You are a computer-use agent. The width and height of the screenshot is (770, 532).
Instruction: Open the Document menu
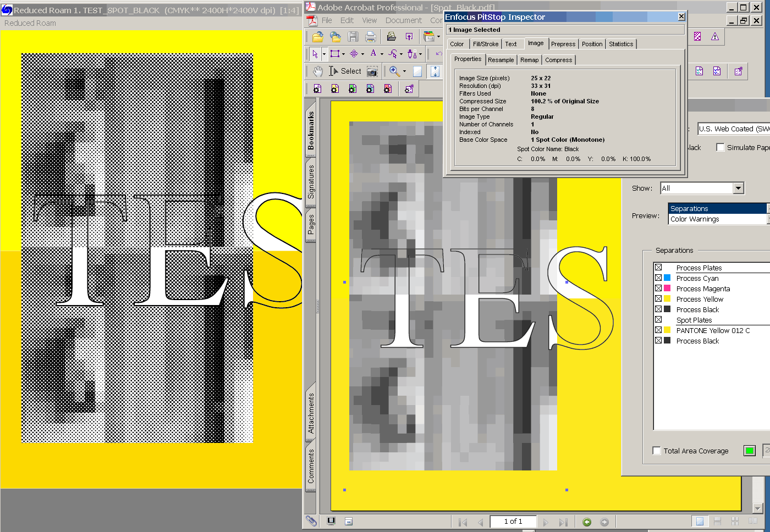404,20
